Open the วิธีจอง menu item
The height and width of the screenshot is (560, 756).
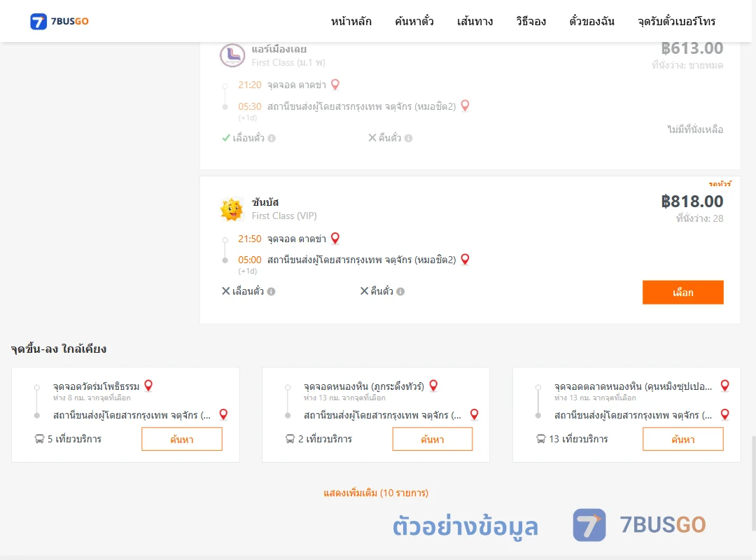coord(531,21)
